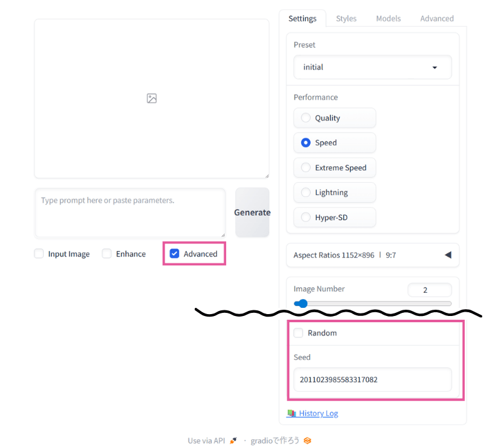Click the image placeholder icon in preview
Viewport: 501px width, 448px height.
pyautogui.click(x=152, y=98)
